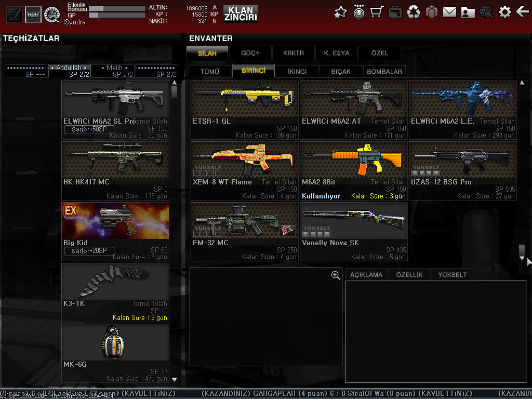
Task: Select the İKİNCİ weapon filter
Action: [x=297, y=71]
